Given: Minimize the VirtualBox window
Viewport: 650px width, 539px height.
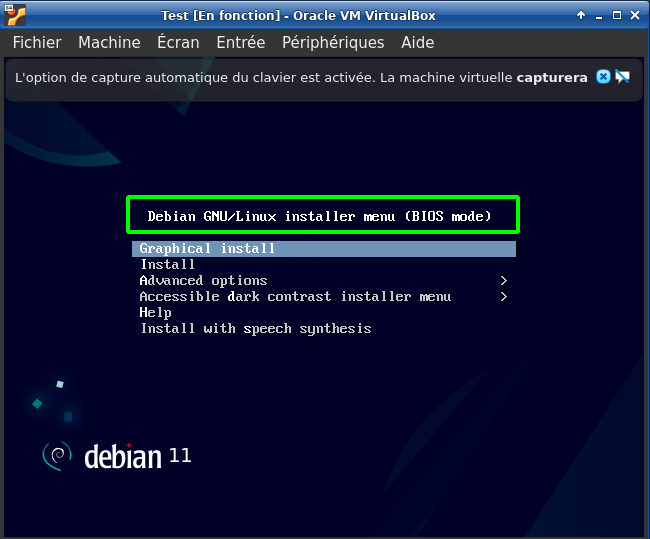Looking at the screenshot, I should (x=599, y=16).
